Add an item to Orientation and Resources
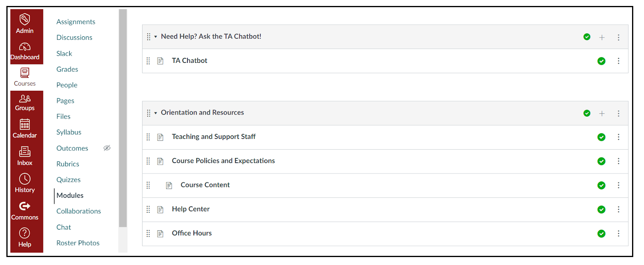This screenshot has width=644, height=265. tap(602, 113)
